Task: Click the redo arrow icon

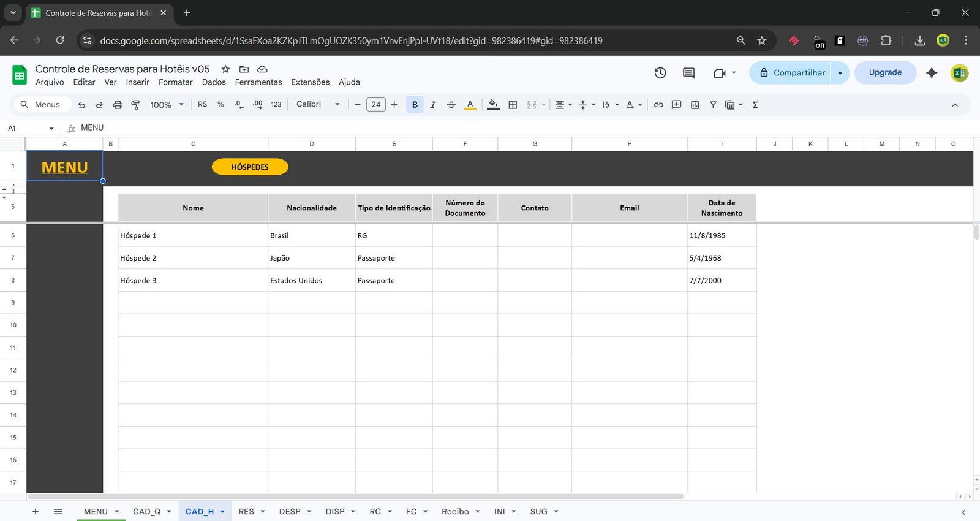Action: tap(99, 105)
